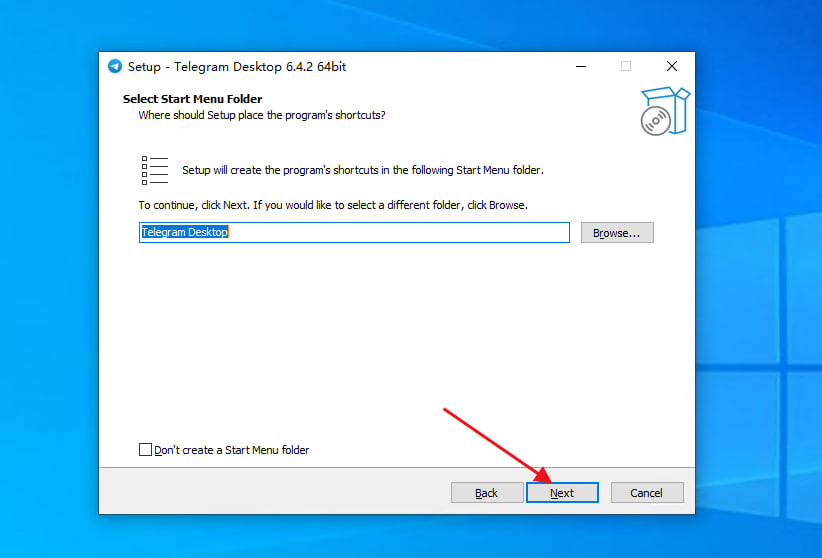Click the Start Menu list icon

(x=154, y=170)
